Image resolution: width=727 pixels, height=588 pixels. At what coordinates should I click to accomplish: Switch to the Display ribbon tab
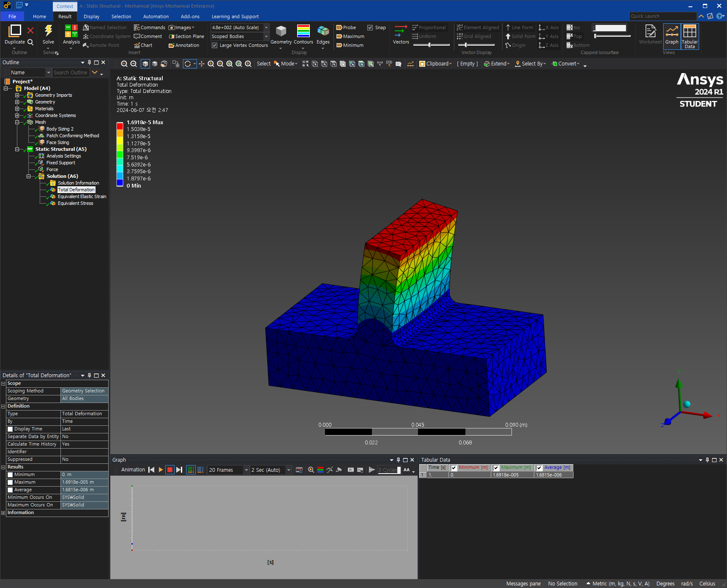click(91, 16)
